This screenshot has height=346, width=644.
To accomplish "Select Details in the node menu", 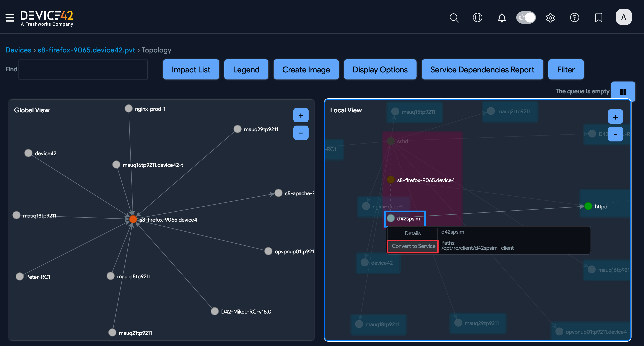I will pyautogui.click(x=412, y=233).
